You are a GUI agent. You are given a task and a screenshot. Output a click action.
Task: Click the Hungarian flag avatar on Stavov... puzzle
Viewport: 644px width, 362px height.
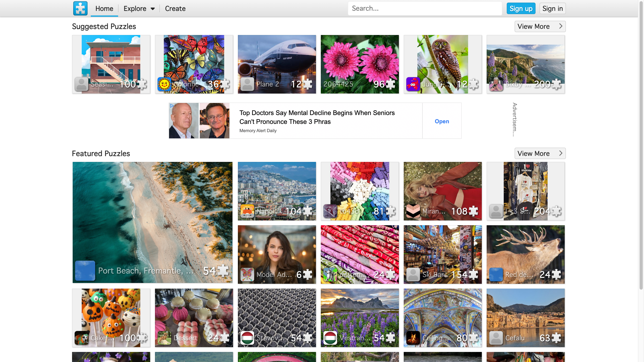coord(247,338)
